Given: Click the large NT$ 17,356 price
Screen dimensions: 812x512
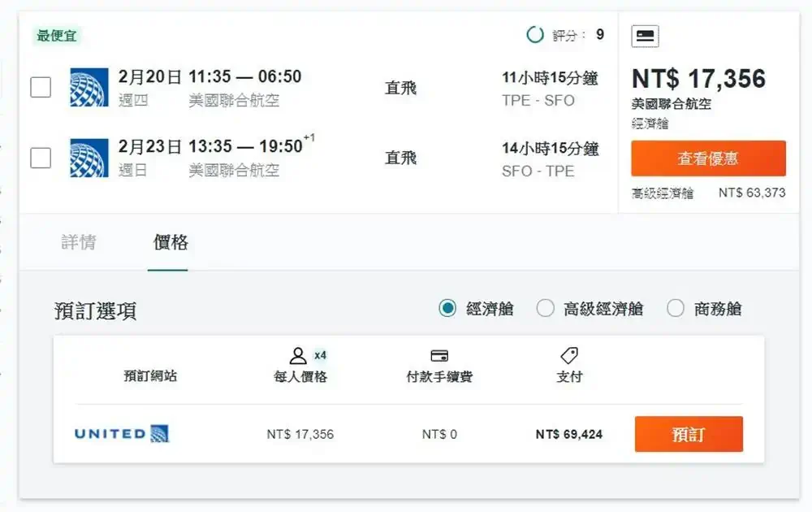Looking at the screenshot, I should click(x=698, y=79).
